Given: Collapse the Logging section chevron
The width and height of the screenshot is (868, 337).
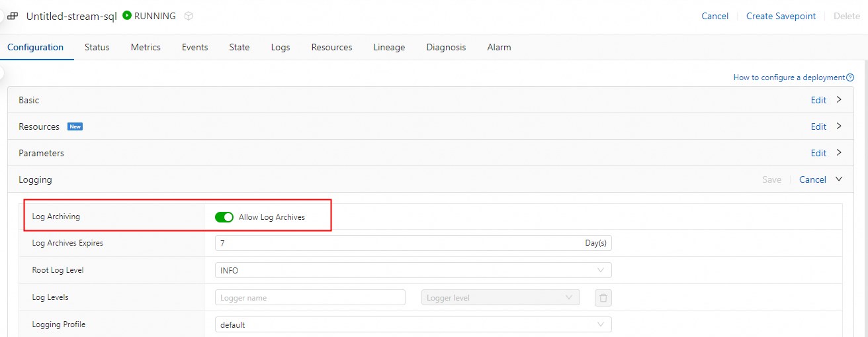Looking at the screenshot, I should 839,179.
